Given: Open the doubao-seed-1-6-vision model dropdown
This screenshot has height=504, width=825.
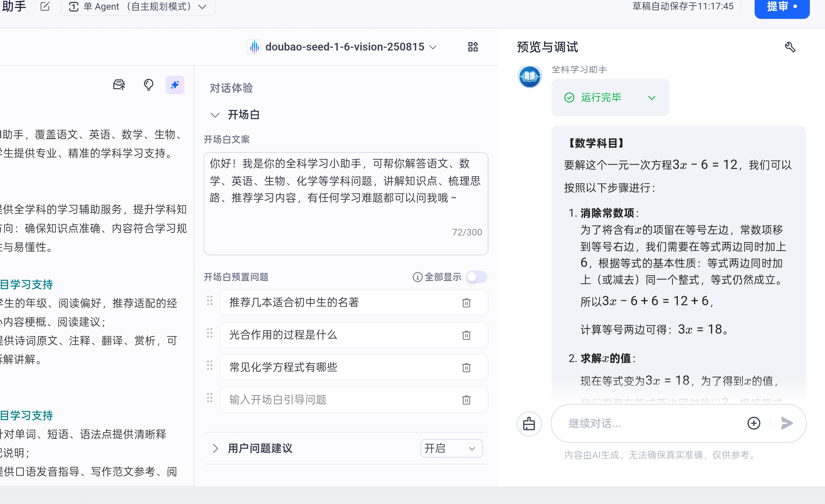Looking at the screenshot, I should pos(345,47).
